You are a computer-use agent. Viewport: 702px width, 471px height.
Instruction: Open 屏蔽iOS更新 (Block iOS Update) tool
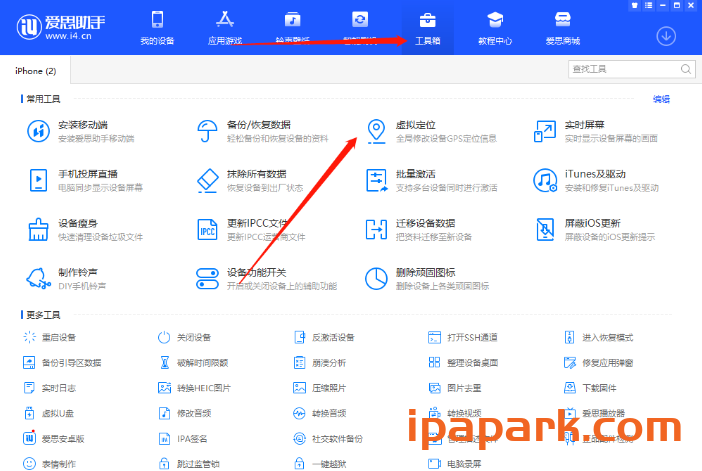[x=595, y=230]
